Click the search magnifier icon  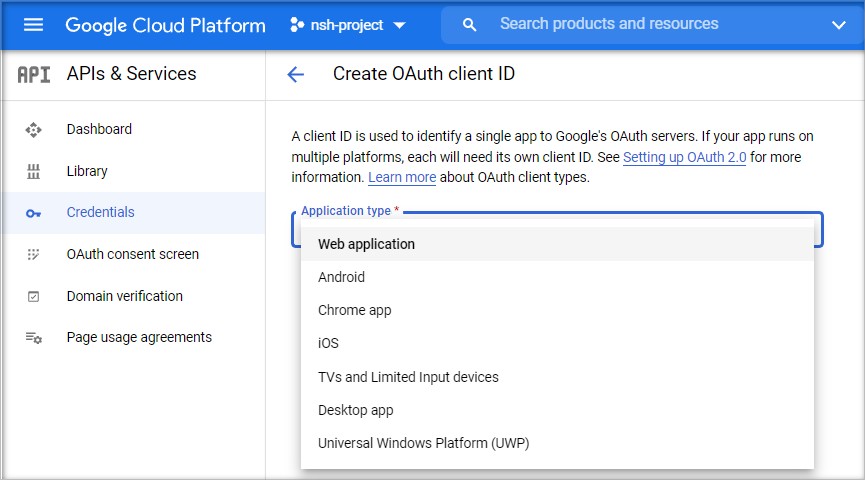(x=469, y=25)
